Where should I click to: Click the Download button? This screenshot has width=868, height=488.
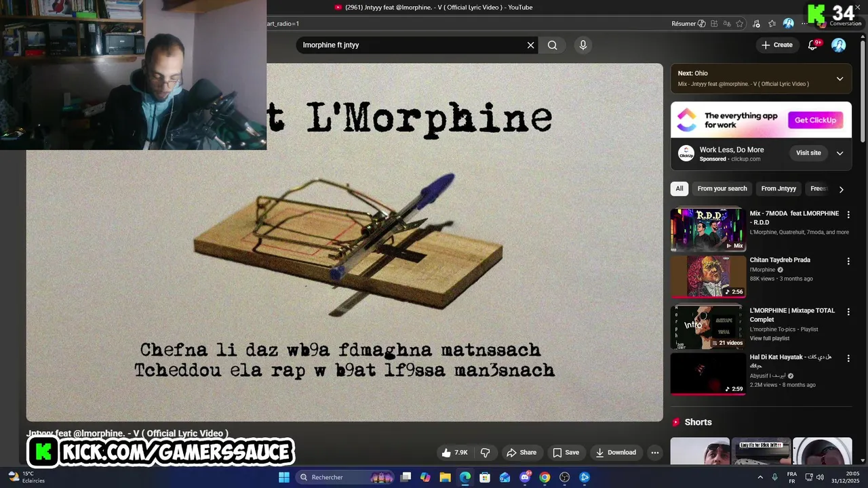coord(616,453)
